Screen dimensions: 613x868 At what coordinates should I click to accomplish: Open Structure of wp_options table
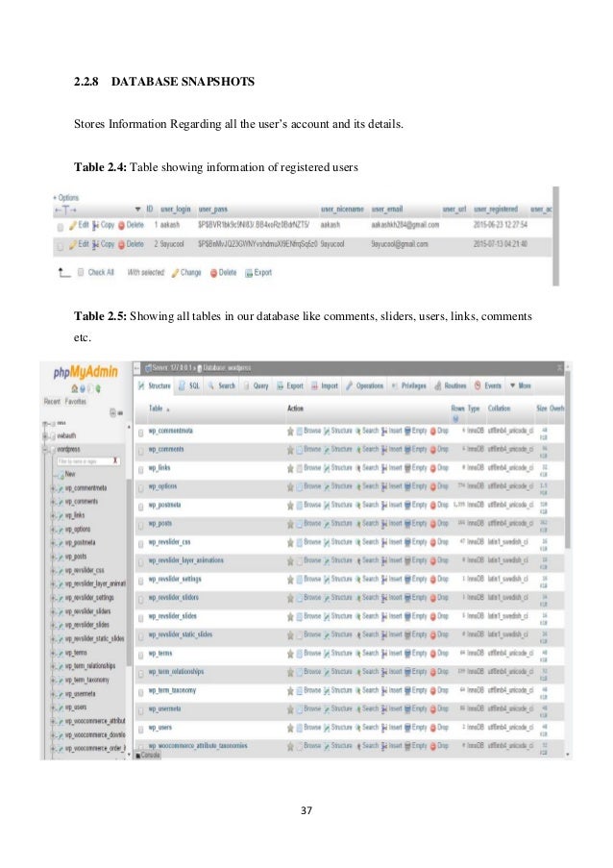pos(338,486)
